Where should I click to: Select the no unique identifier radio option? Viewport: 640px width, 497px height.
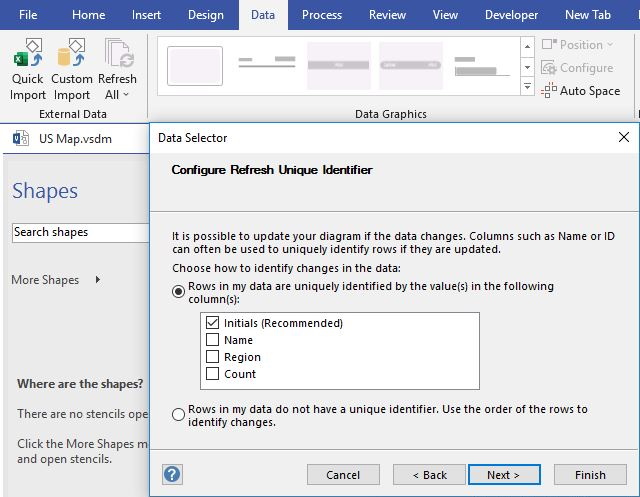coord(179,415)
